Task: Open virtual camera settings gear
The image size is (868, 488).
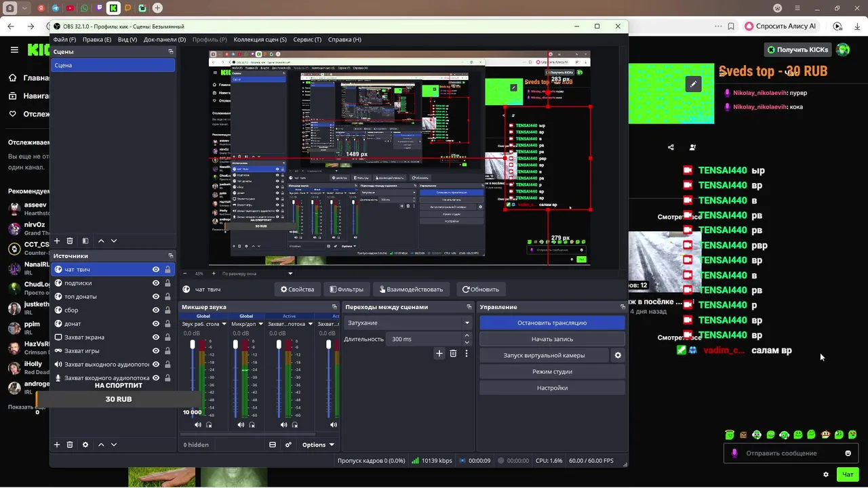Action: pos(618,355)
